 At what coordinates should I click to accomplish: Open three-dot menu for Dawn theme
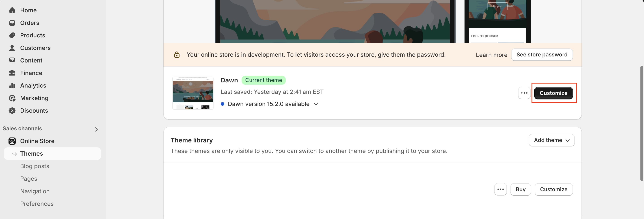tap(524, 93)
